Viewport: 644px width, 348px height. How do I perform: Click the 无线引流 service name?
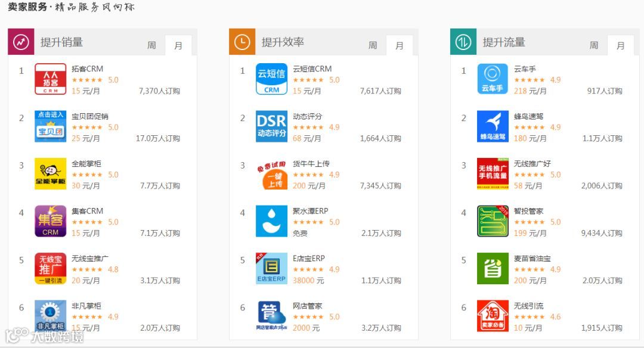tap(528, 306)
